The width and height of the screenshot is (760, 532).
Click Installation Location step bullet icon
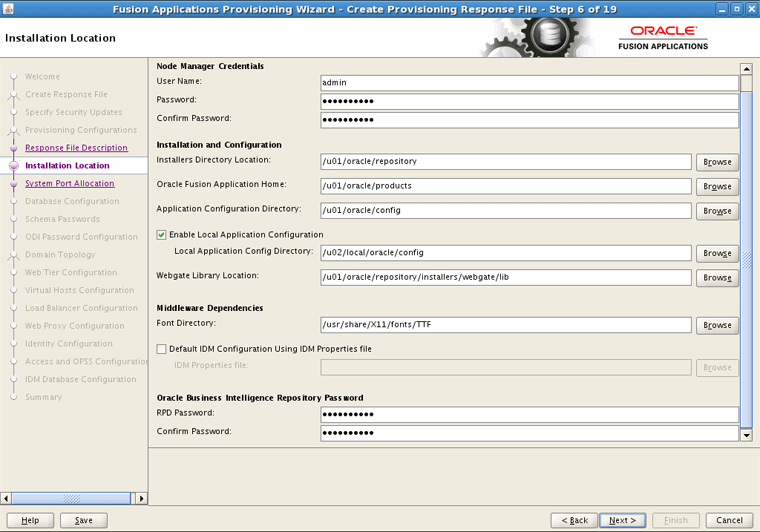(x=14, y=166)
